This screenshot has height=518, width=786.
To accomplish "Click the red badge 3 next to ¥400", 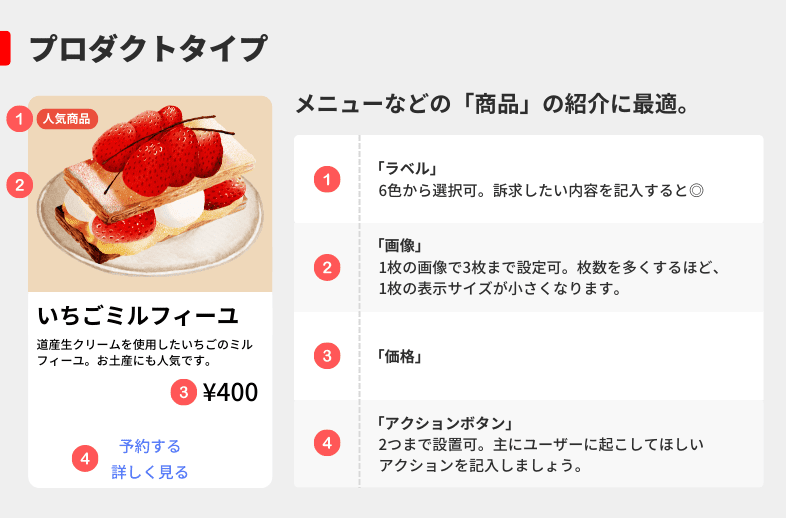I will click(183, 392).
